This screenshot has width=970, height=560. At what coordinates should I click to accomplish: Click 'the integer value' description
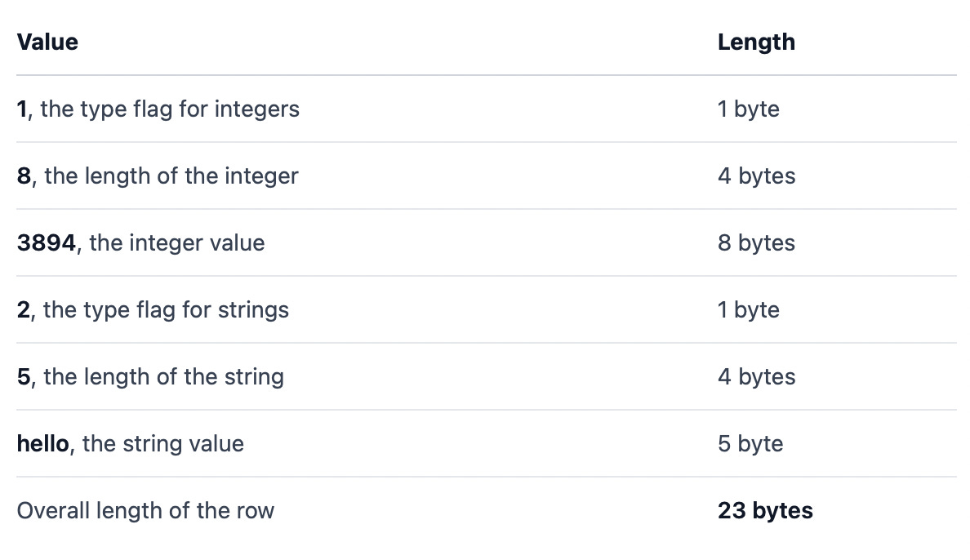[177, 242]
